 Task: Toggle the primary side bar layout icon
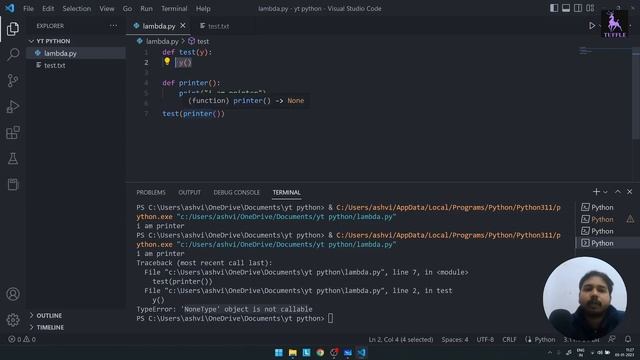tap(554, 8)
